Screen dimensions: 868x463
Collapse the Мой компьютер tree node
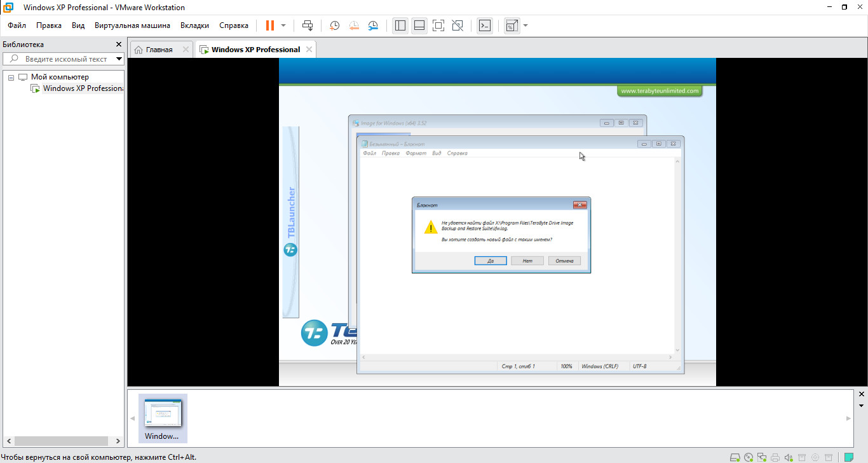pos(11,77)
